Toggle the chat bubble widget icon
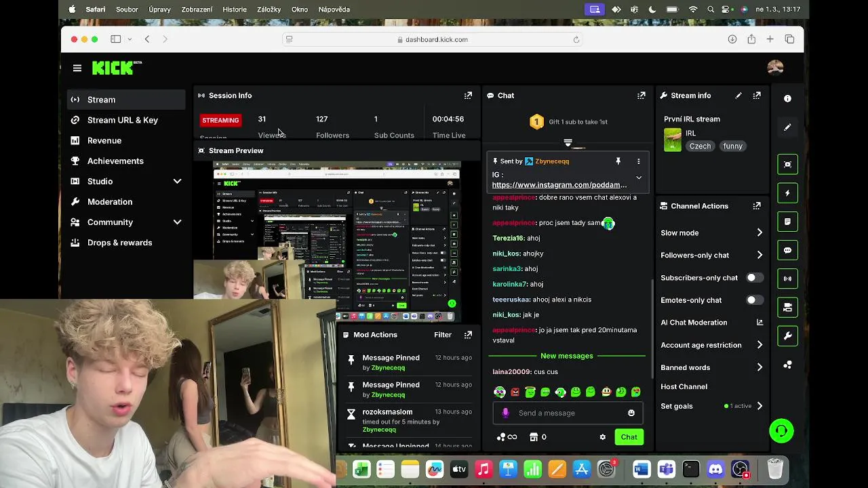Viewport: 868px width, 488px height. 787,250
